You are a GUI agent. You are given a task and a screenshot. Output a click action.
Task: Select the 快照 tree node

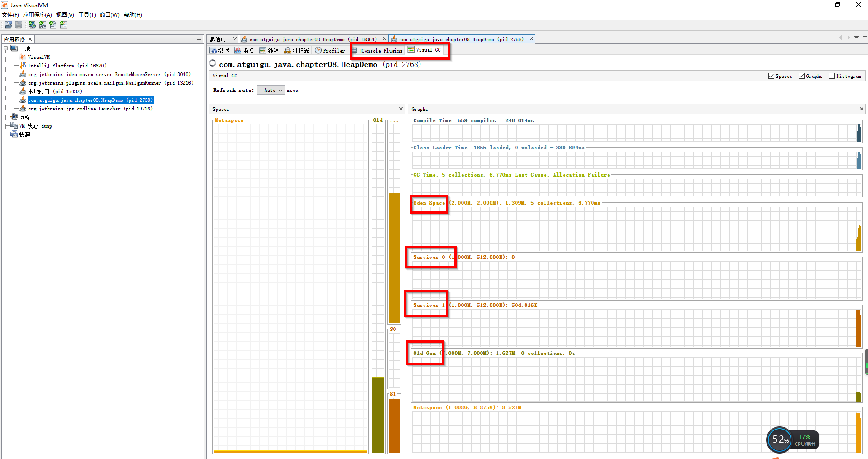pyautogui.click(x=24, y=134)
